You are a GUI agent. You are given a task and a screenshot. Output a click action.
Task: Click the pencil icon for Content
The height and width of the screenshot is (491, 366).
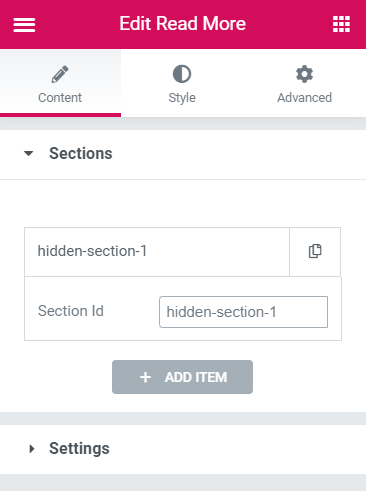click(60, 74)
